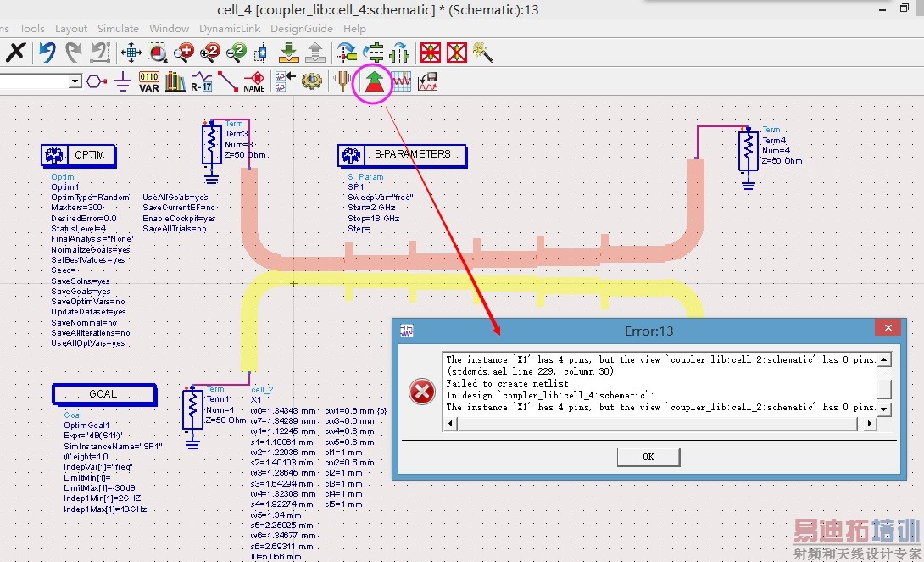Click the 'MaxIters=300' parameter text

(x=77, y=208)
